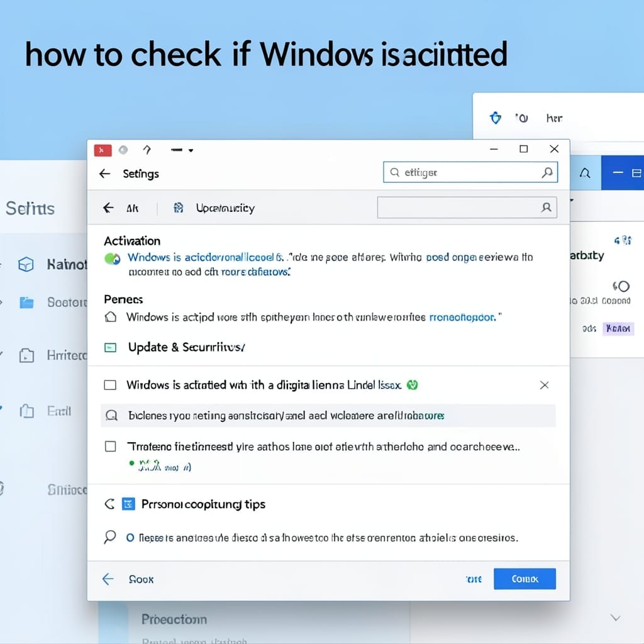
Task: Click the green Update & Security icon
Action: point(111,348)
